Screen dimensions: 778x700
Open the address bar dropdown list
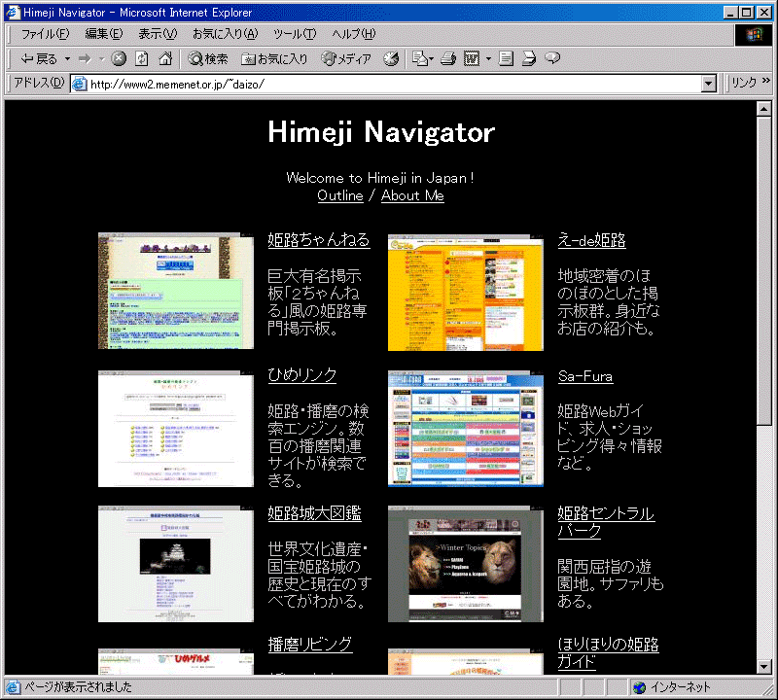(x=709, y=84)
